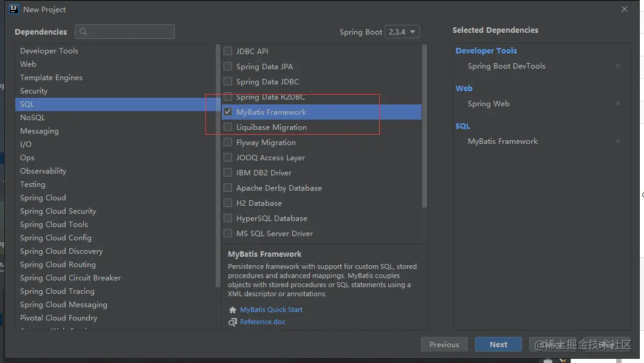Enable the Spring Data JPA checkbox
Image resolution: width=644 pixels, height=363 pixels.
[x=228, y=66]
